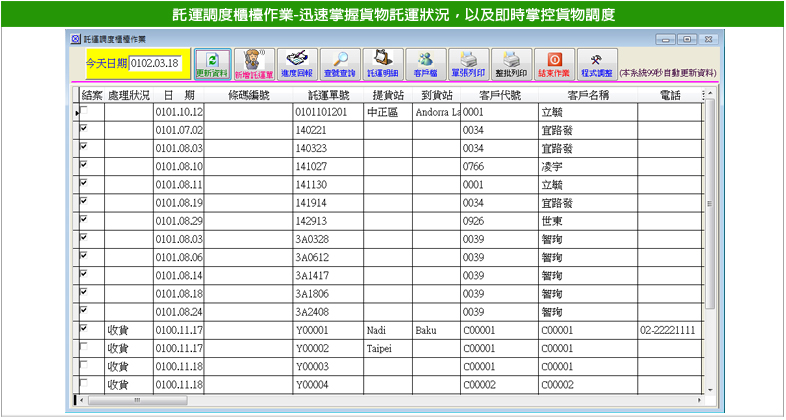Click the horizontal scrollbar right arrow

click(x=697, y=401)
